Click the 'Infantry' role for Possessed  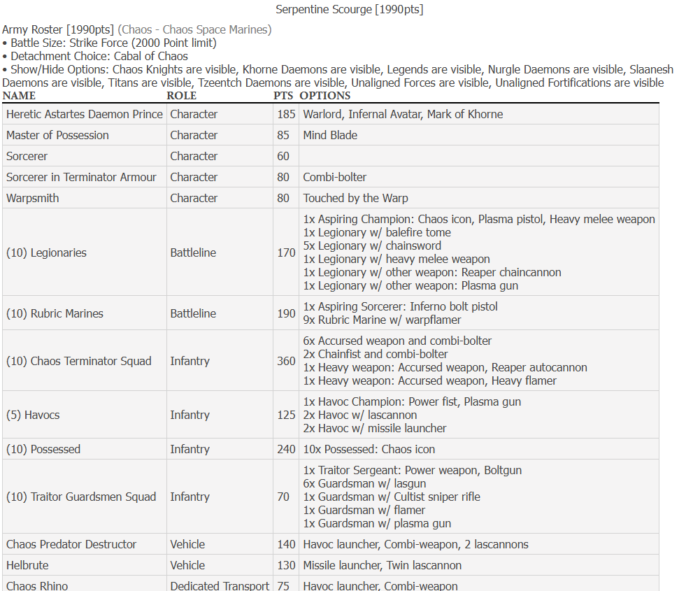[190, 450]
